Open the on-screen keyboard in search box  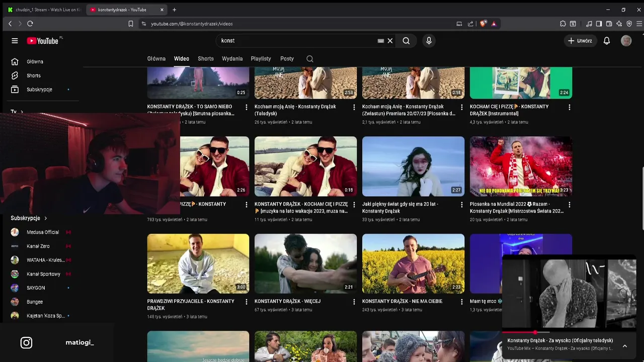[381, 41]
